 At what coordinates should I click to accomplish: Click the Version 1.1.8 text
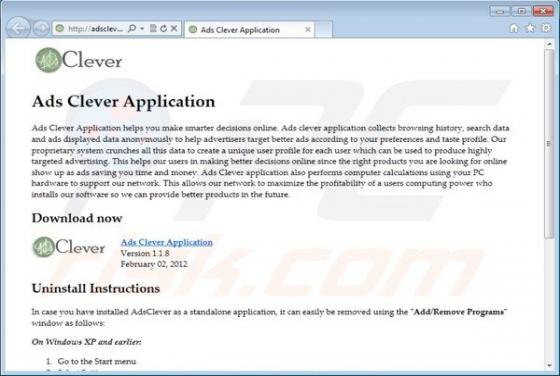click(x=145, y=253)
